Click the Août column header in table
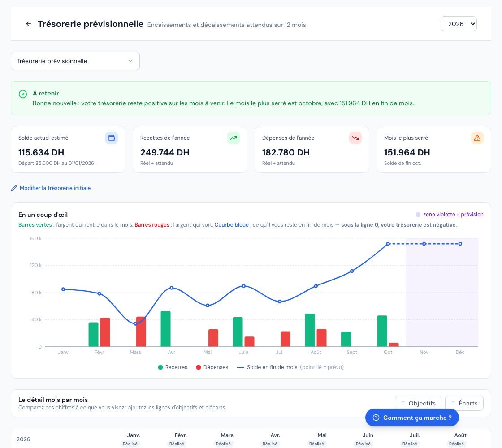Screen dimensions: 502x448 [460, 435]
